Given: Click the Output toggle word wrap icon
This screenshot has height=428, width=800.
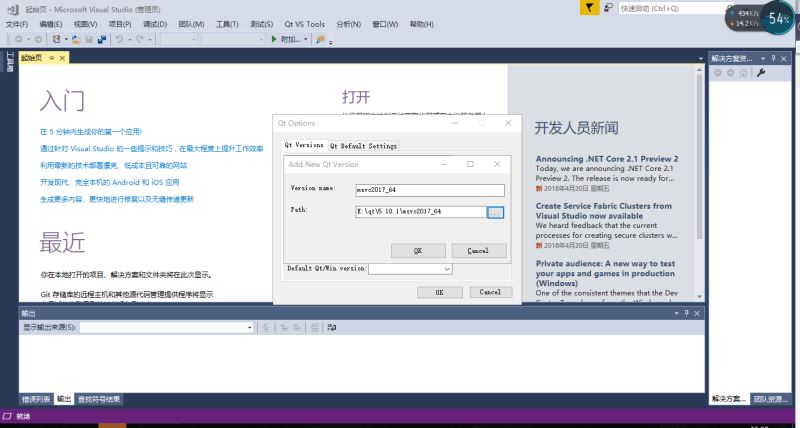Looking at the screenshot, I should [332, 328].
